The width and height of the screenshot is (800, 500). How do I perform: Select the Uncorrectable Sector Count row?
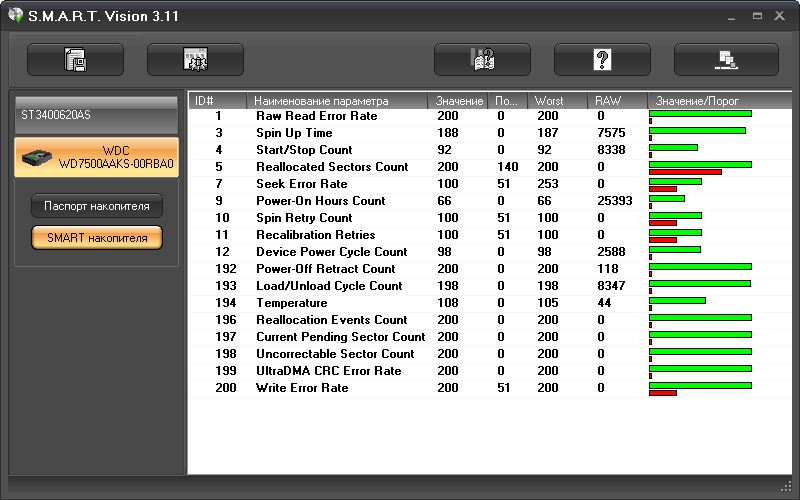490,354
